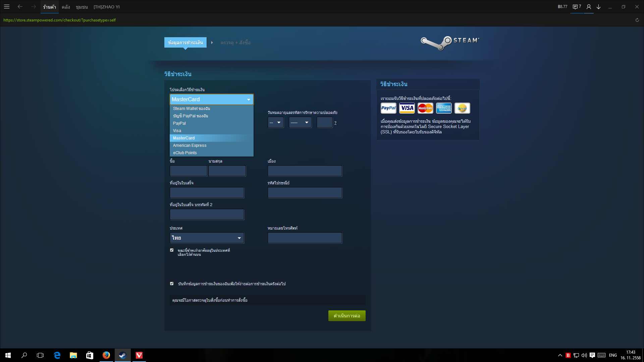This screenshot has width=644, height=362.
Task: Open the country dropdown showing ไทย
Action: pos(207,238)
